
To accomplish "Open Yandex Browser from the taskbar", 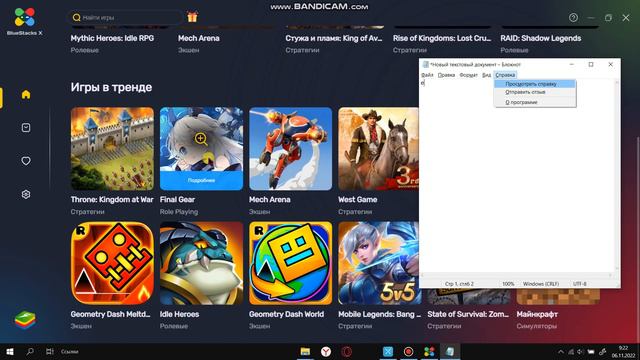I will pos(326,352).
